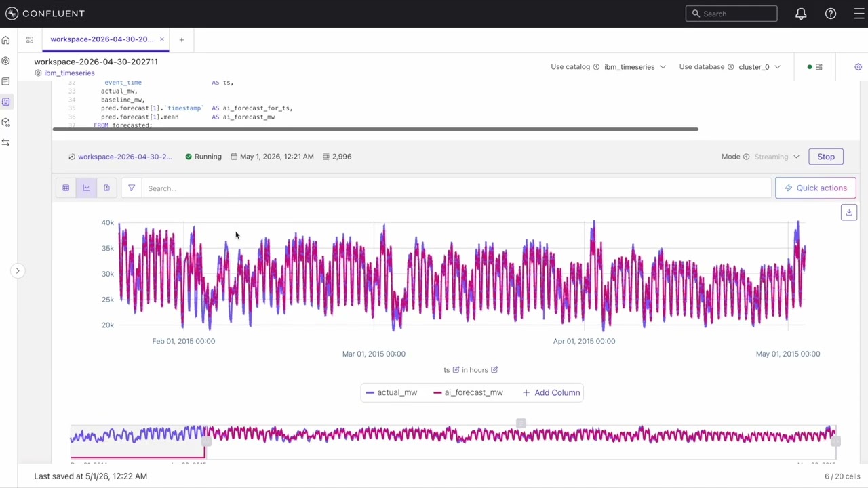The width and height of the screenshot is (868, 488).
Task: Stop the running statement
Action: point(826,157)
